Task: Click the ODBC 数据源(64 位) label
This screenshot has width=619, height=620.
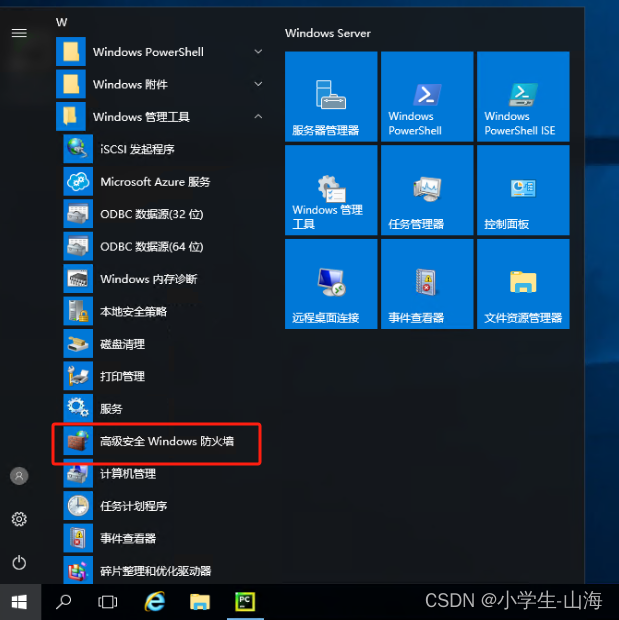Action: [151, 247]
